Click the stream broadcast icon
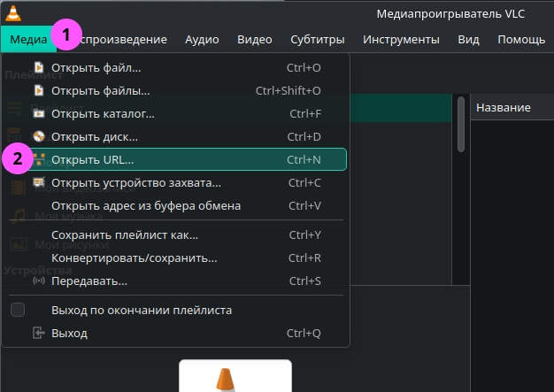The width and height of the screenshot is (554, 392). (38, 281)
